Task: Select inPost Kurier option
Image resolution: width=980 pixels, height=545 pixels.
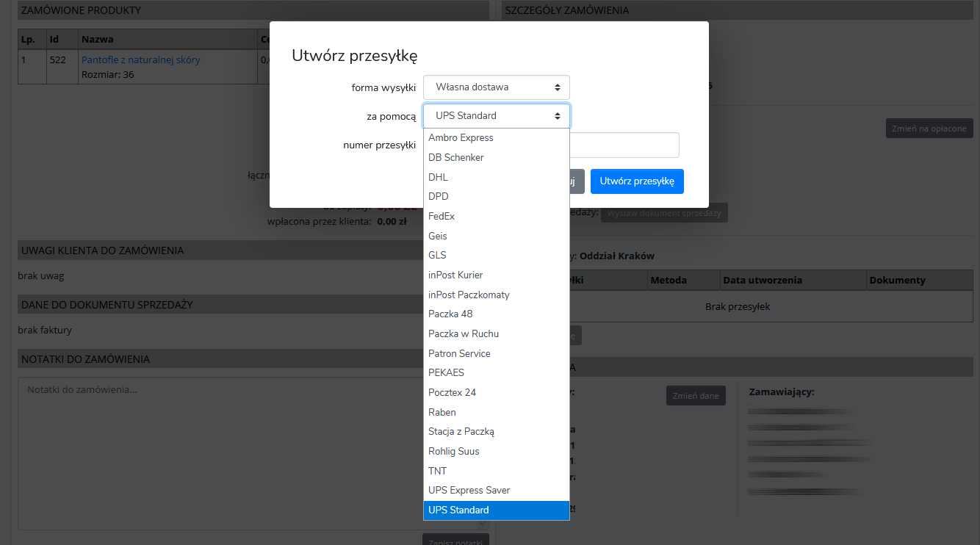Action: (x=496, y=275)
